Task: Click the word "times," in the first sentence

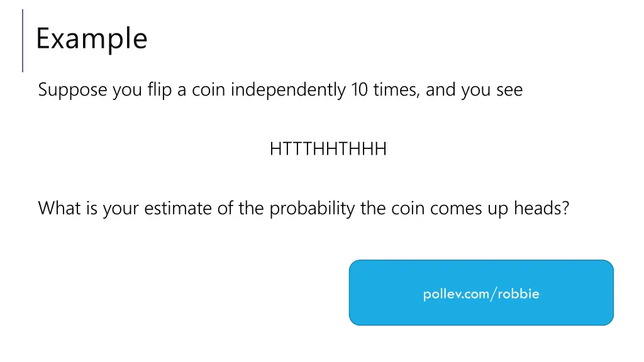Action: coord(397,90)
